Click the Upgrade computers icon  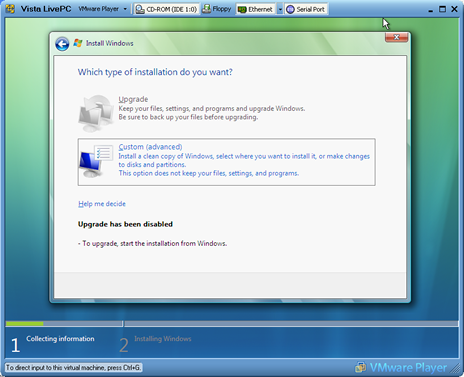96,113
